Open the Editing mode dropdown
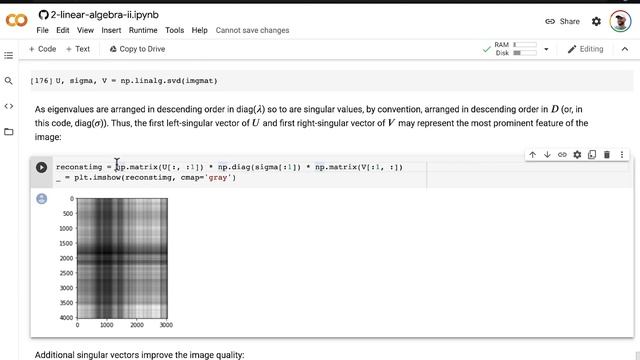The image size is (640, 360). [x=585, y=49]
